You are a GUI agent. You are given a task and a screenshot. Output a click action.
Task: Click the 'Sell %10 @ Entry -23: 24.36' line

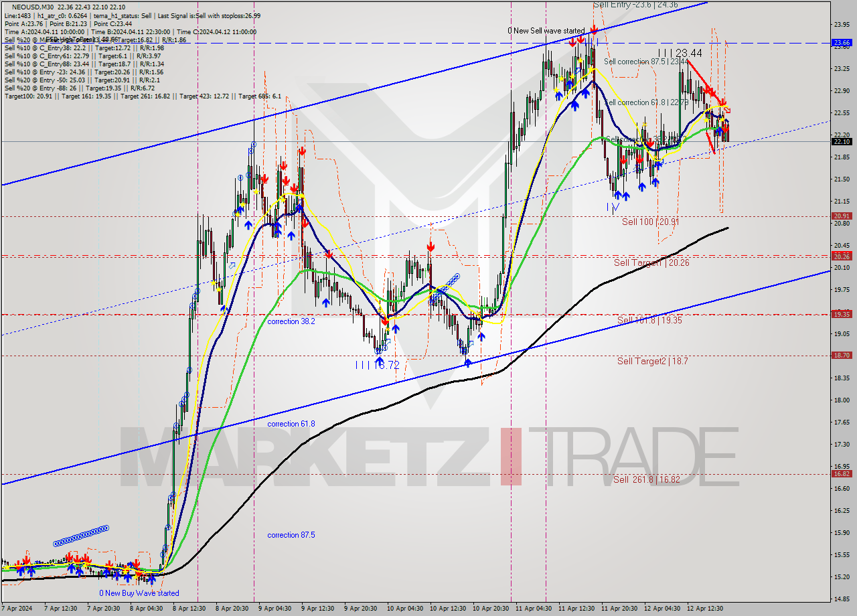coord(83,72)
